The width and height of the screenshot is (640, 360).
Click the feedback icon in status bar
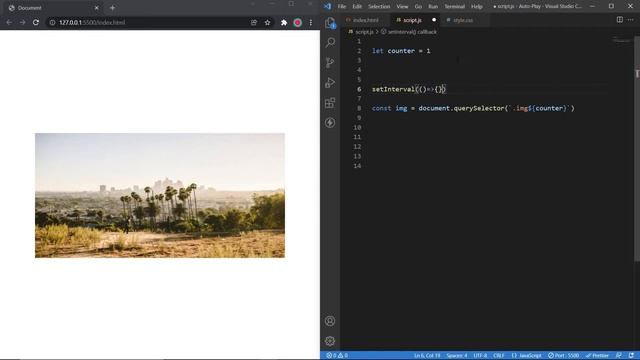[x=619, y=356]
